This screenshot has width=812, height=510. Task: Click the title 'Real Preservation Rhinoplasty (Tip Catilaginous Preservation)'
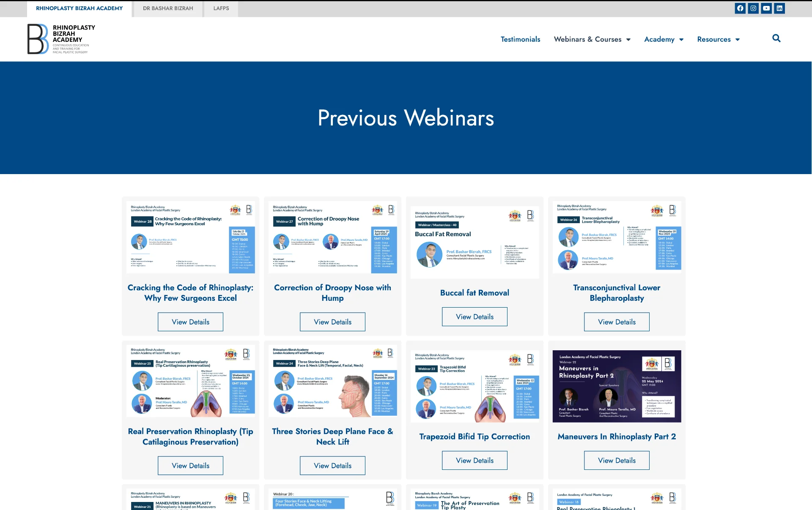[190, 436]
